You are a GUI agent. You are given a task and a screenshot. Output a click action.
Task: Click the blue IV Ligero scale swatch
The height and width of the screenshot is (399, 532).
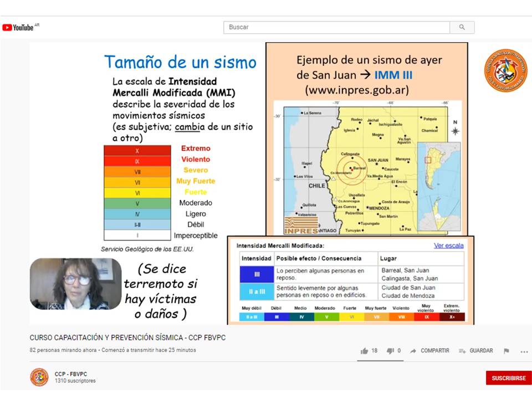coord(137,214)
